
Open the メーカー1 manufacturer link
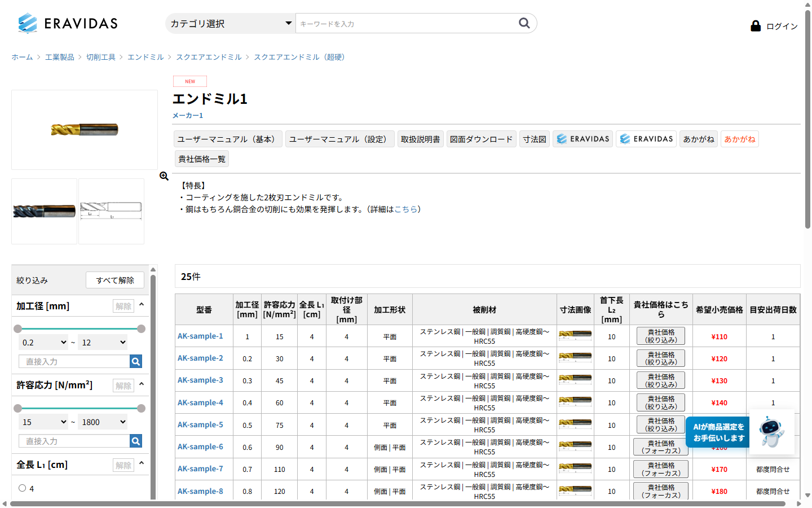(x=188, y=115)
